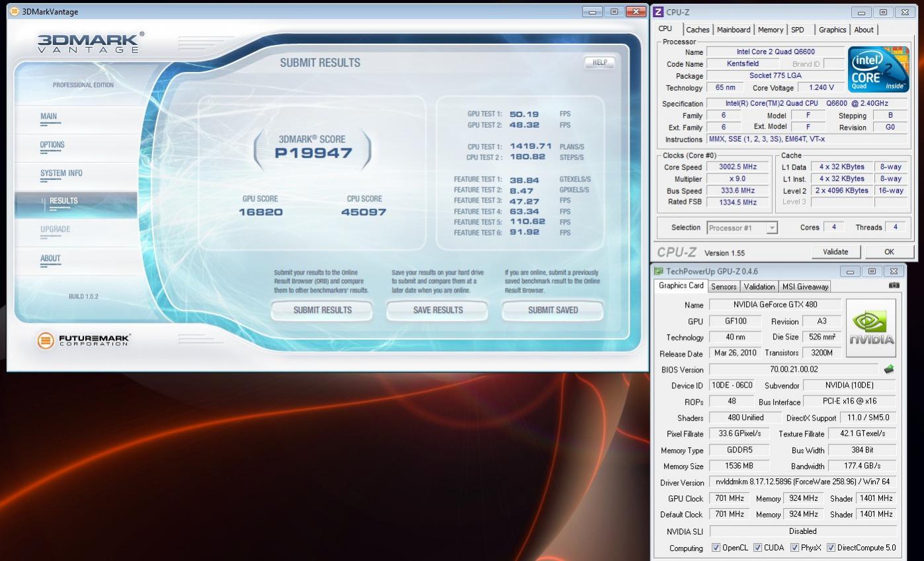Open the About tab in CPU-Z
Viewport: 924px width, 561px height.
click(x=864, y=30)
